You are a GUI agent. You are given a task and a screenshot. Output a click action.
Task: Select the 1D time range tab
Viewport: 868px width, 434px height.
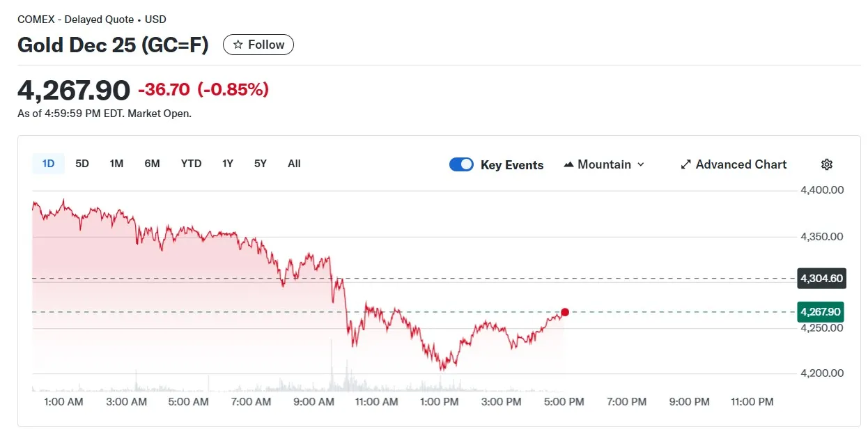(48, 164)
